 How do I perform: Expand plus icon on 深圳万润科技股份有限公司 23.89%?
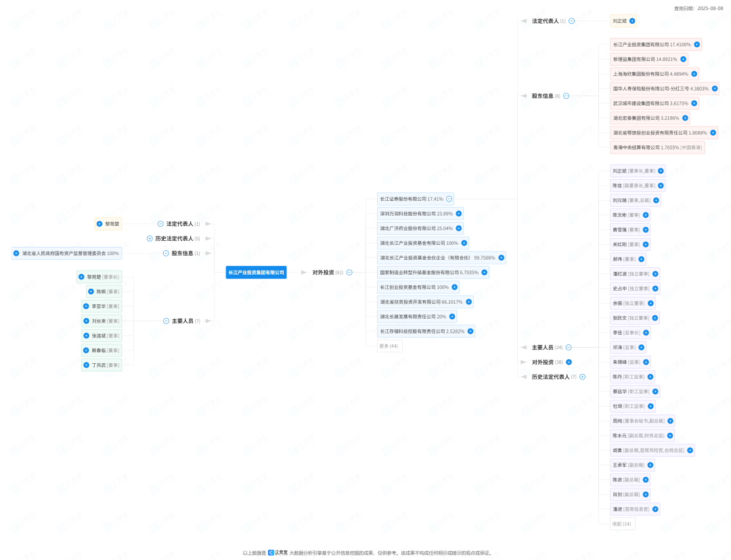(459, 214)
